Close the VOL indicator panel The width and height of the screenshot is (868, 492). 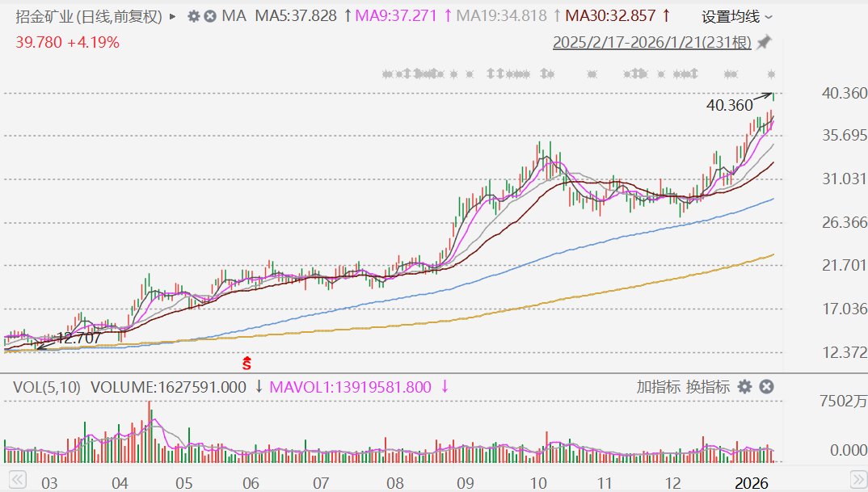click(767, 387)
